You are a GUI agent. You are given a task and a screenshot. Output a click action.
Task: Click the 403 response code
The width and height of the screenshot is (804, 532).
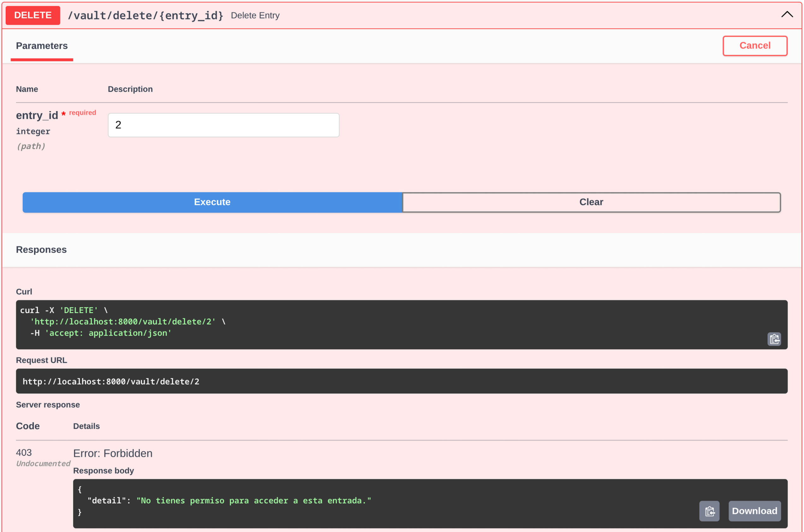tap(24, 452)
